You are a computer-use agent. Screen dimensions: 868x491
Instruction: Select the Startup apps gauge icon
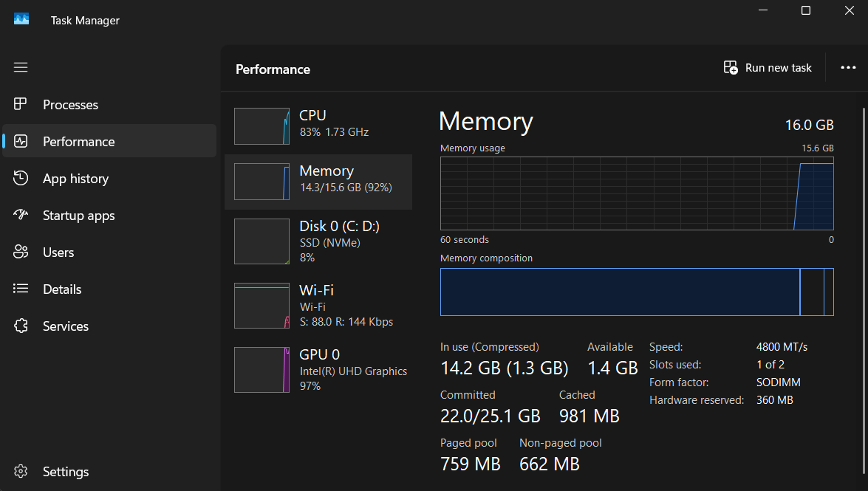coord(21,216)
